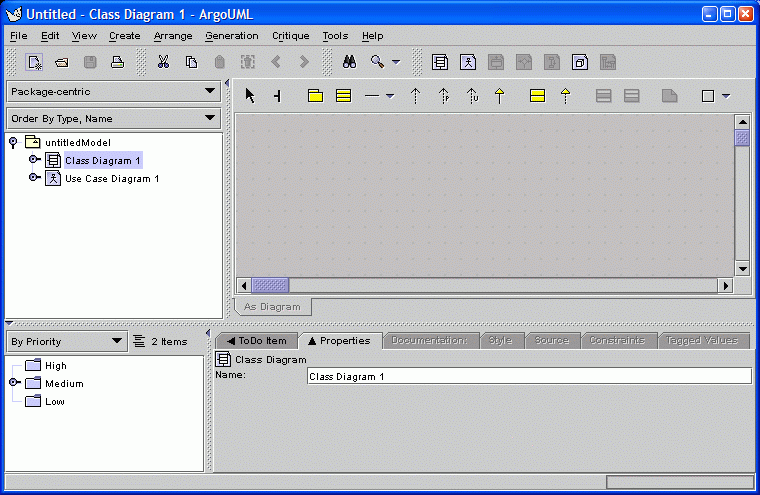Select the High priority folder
This screenshot has width=760, height=495.
coord(56,366)
